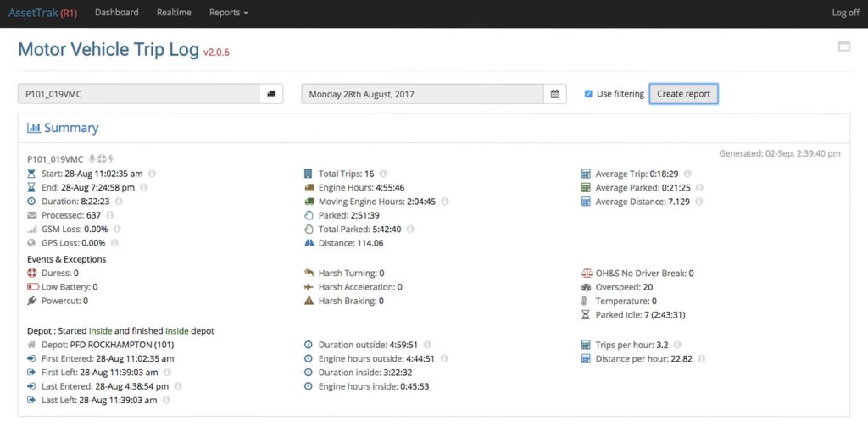Click the info icon next to Total Trips
This screenshot has width=868, height=426.
click(x=383, y=174)
